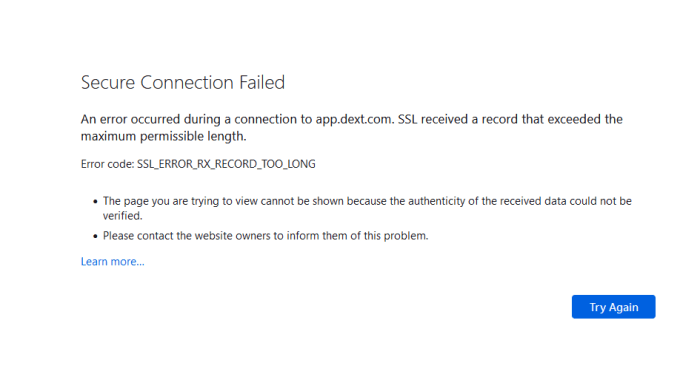This screenshot has width=700, height=374.
Task: Click the 'maximum permissible length.' text line
Action: click(163, 136)
